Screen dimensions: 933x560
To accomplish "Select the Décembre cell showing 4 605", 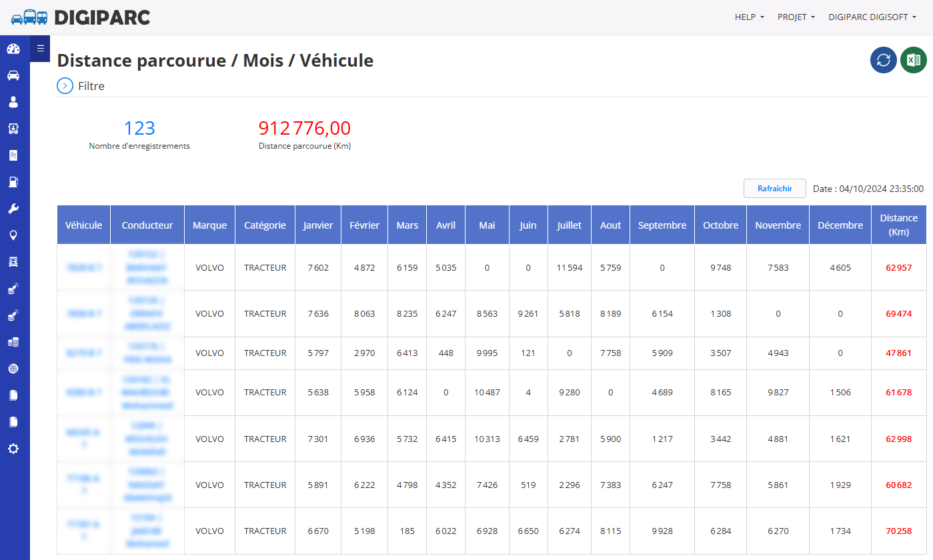I will 840,267.
